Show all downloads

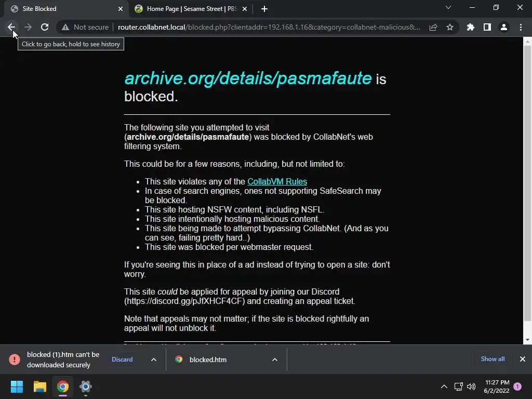pos(493,358)
